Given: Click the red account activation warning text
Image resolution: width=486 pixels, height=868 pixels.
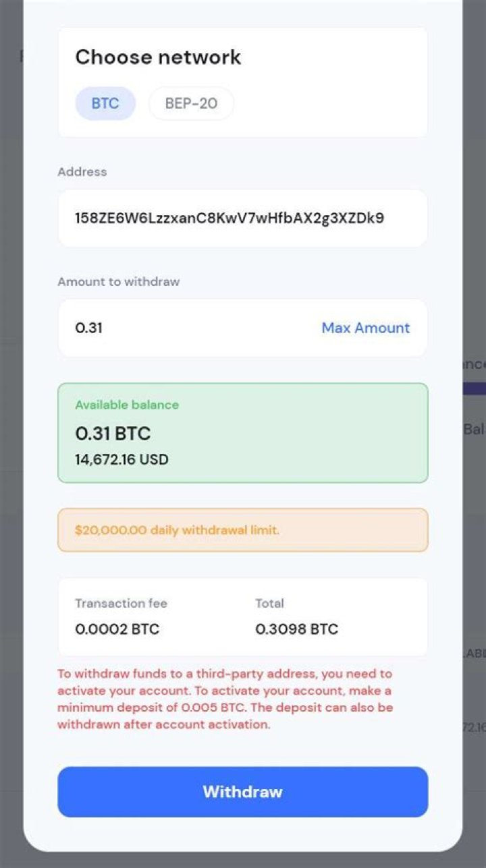Looking at the screenshot, I should click(x=224, y=699).
